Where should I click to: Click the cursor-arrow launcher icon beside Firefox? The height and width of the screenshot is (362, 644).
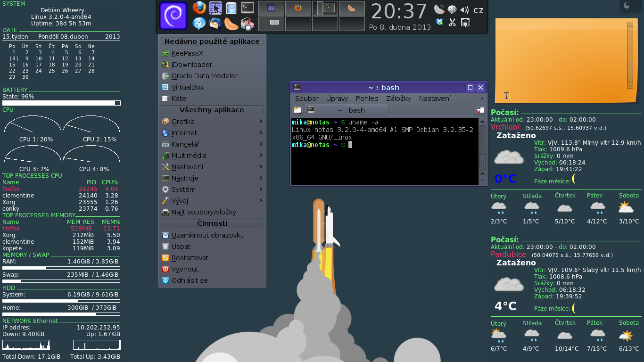(215, 8)
